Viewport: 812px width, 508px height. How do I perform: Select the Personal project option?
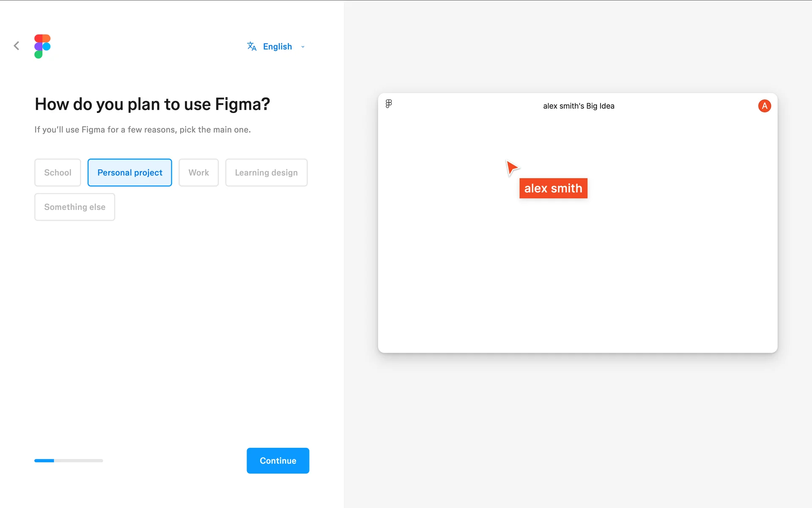[129, 173]
